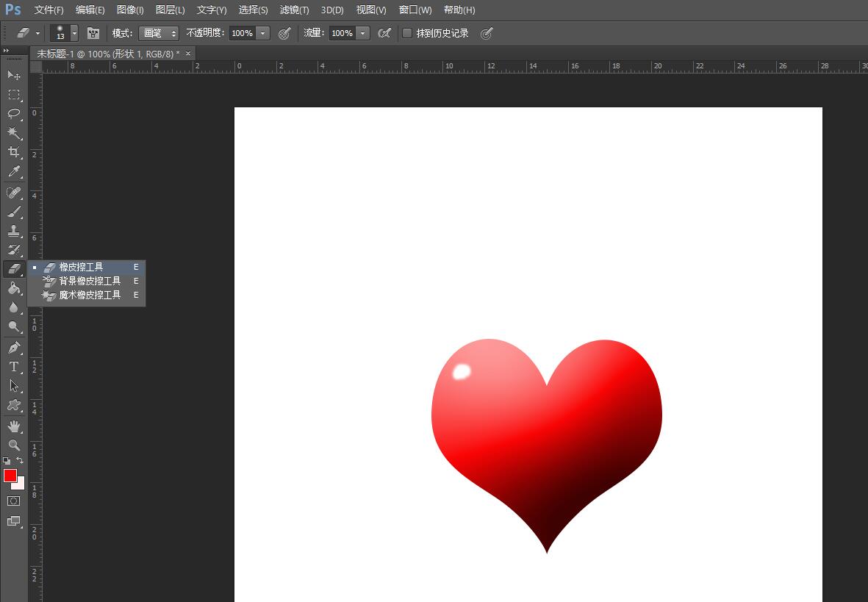Expand the 不透明度 slider dropdown arrow

[263, 33]
